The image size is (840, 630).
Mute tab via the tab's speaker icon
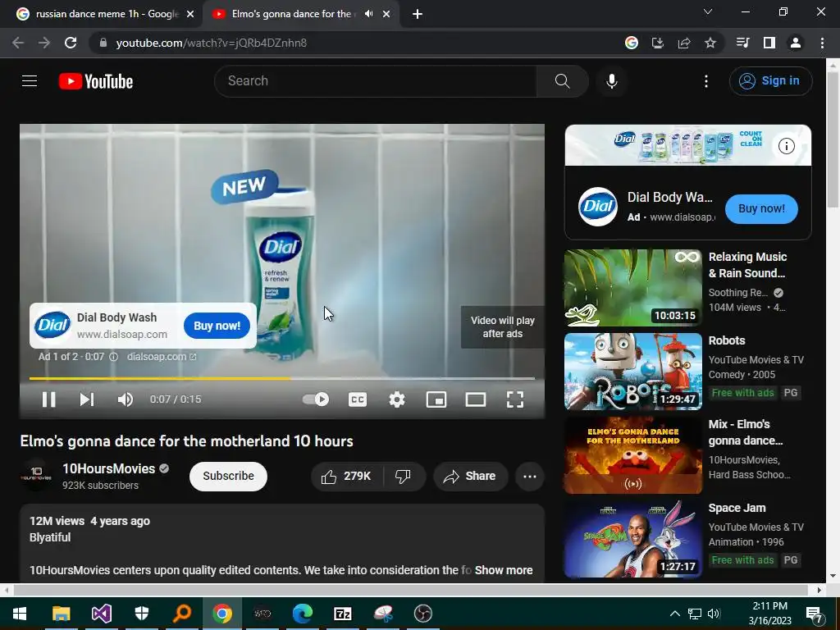click(368, 14)
